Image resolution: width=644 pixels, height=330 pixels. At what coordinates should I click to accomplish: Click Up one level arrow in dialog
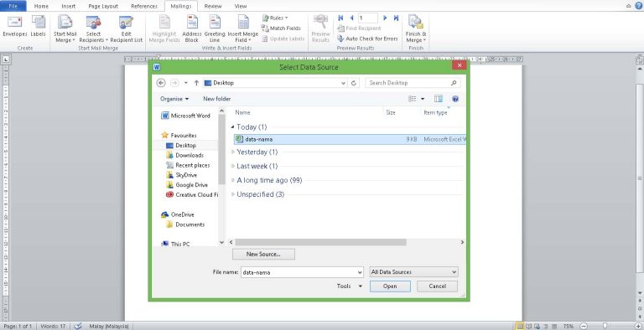tap(196, 83)
